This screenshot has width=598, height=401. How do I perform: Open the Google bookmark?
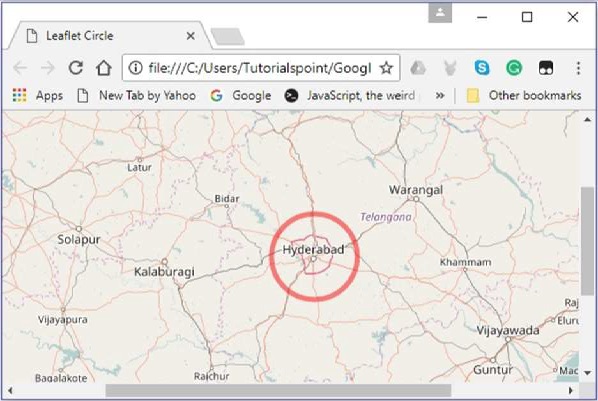pos(241,95)
